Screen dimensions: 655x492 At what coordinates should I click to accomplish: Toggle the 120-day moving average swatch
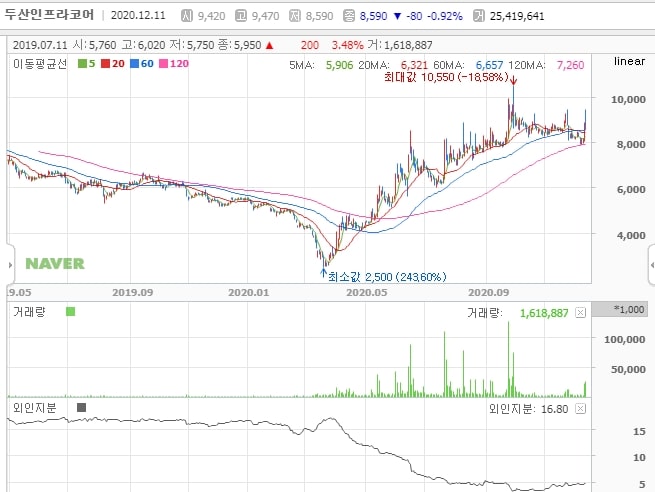tap(163, 63)
